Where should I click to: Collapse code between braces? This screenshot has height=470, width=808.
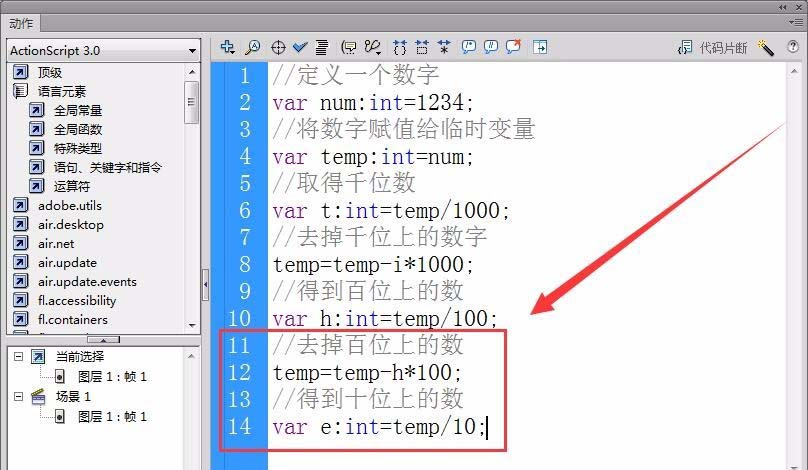400,47
